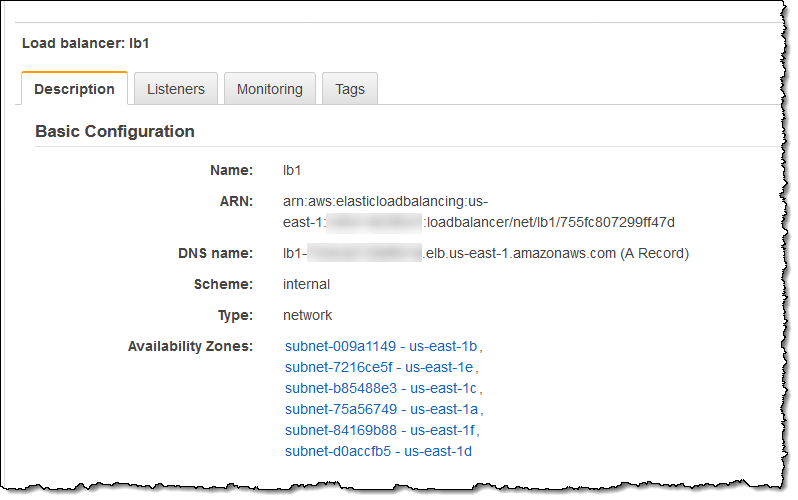Click the Basic Configuration heading
798x500 pixels.
pos(115,131)
